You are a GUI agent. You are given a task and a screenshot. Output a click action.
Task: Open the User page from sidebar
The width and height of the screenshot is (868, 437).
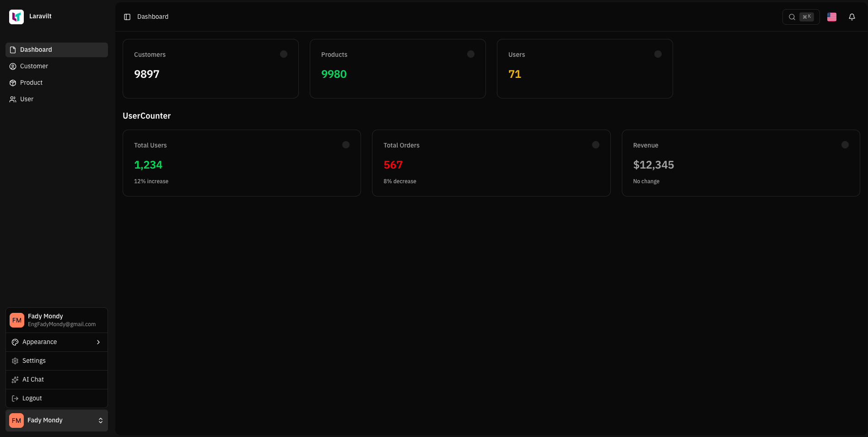coord(26,99)
